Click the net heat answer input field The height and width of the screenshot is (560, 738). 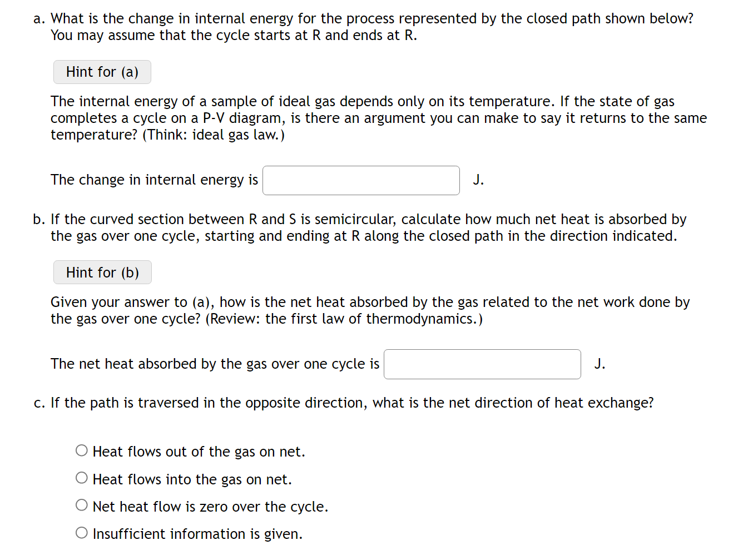pyautogui.click(x=482, y=364)
